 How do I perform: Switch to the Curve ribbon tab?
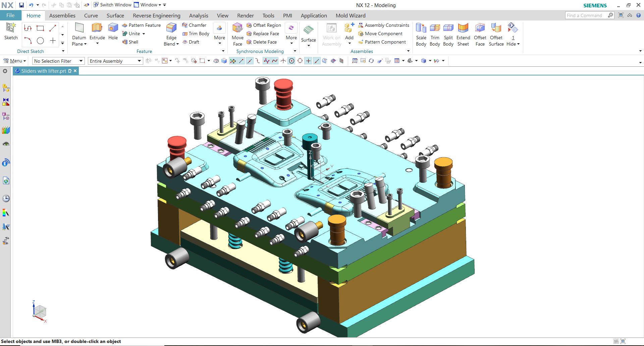91,15
